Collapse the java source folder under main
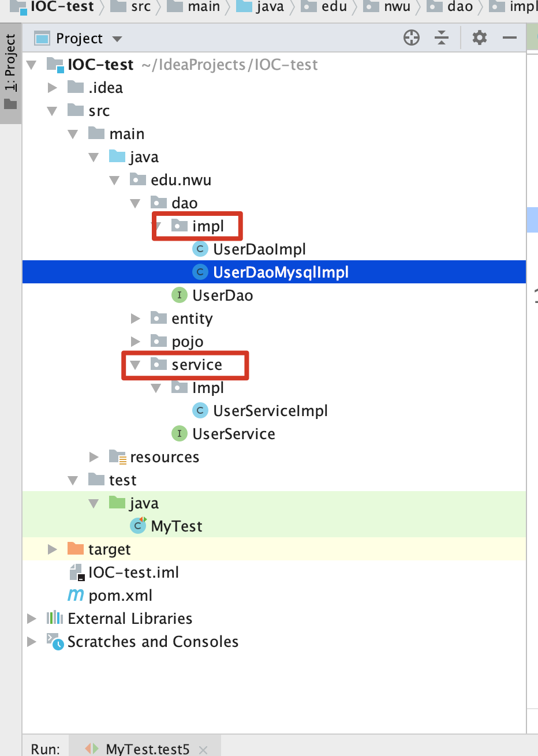The image size is (538, 756). [x=94, y=157]
